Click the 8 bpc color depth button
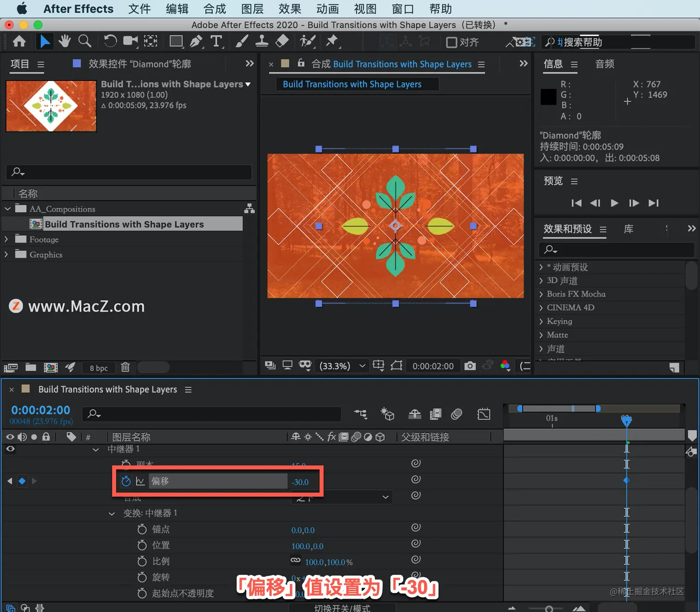Viewport: 700px width, 612px height. click(x=99, y=368)
